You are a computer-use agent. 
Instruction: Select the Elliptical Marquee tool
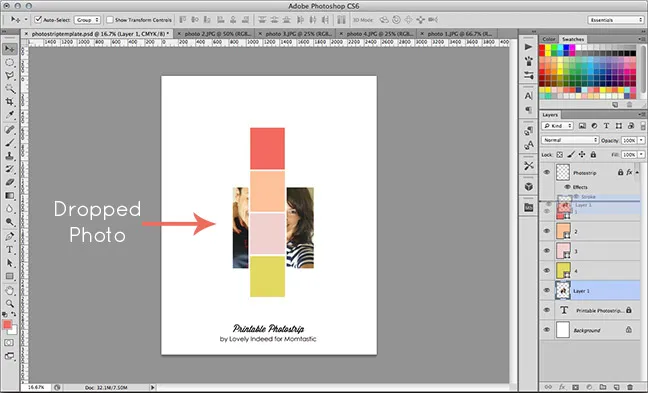click(10, 62)
